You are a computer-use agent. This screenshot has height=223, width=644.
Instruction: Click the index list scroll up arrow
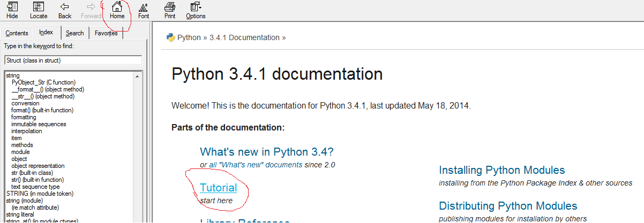coord(138,76)
